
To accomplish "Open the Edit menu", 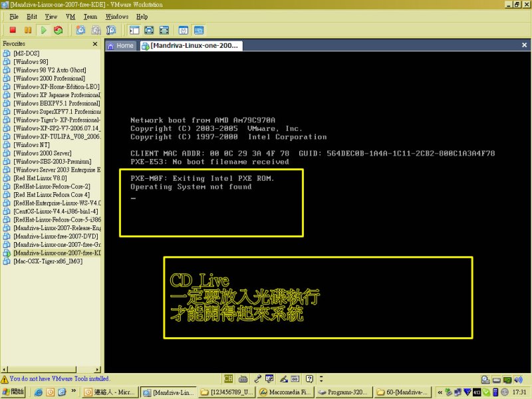I will coord(31,16).
